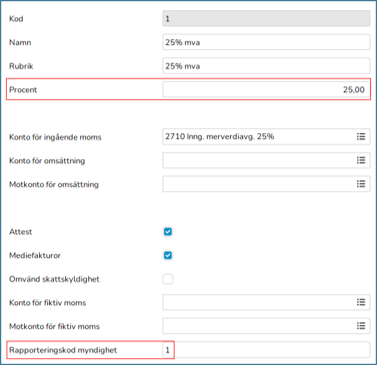Click the Omvänd skattskyldighet label
Image resolution: width=377 pixels, height=365 pixels.
click(x=54, y=279)
